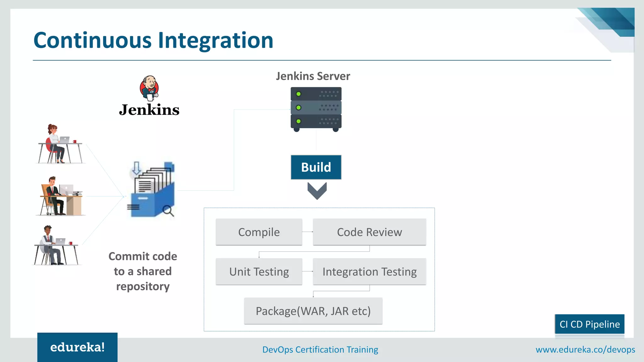Click the edureka! logo badge
Viewport: 644px width, 362px height.
(77, 347)
